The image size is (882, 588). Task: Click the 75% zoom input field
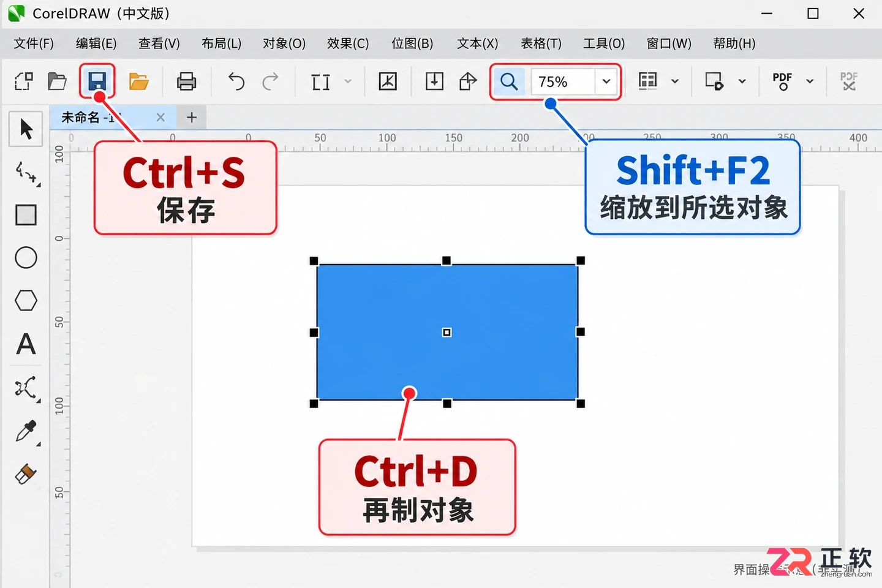click(x=563, y=81)
